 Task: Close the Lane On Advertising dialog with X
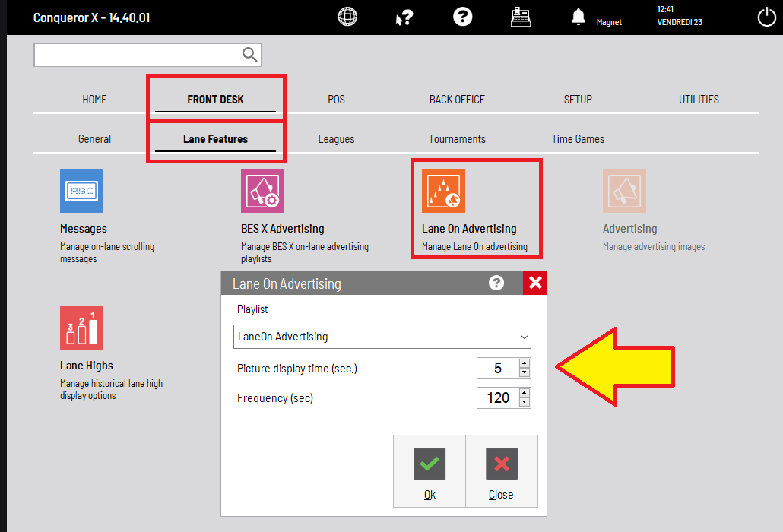click(x=535, y=283)
